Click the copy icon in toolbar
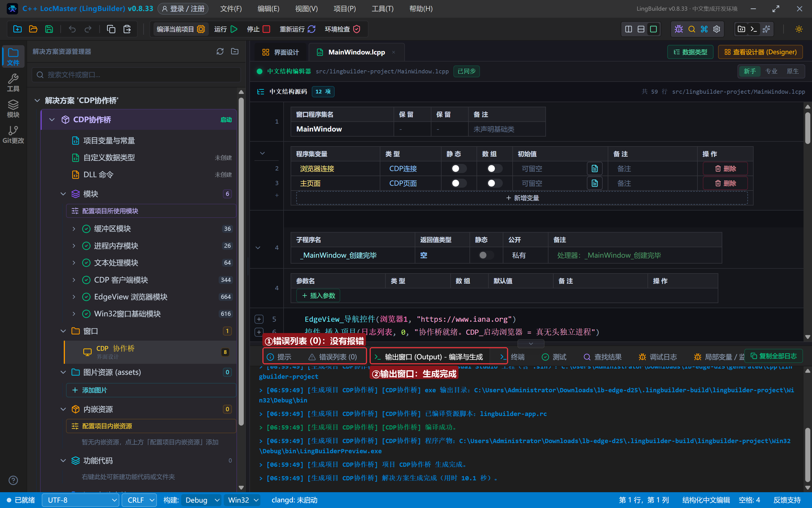Screen dimensions: 812x508 point(111,29)
